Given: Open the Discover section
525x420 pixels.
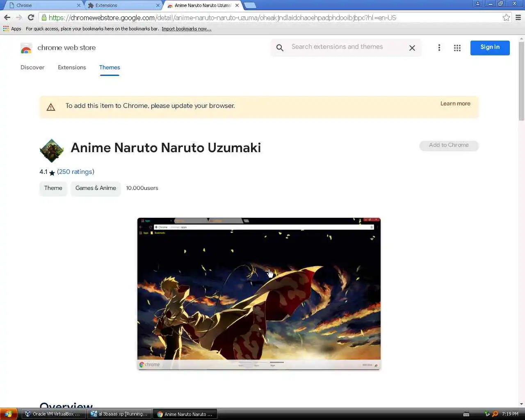Looking at the screenshot, I should [32, 67].
